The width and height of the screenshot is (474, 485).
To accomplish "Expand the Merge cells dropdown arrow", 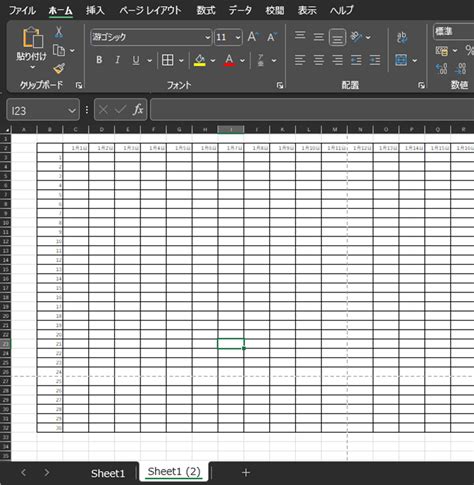I will [x=415, y=61].
